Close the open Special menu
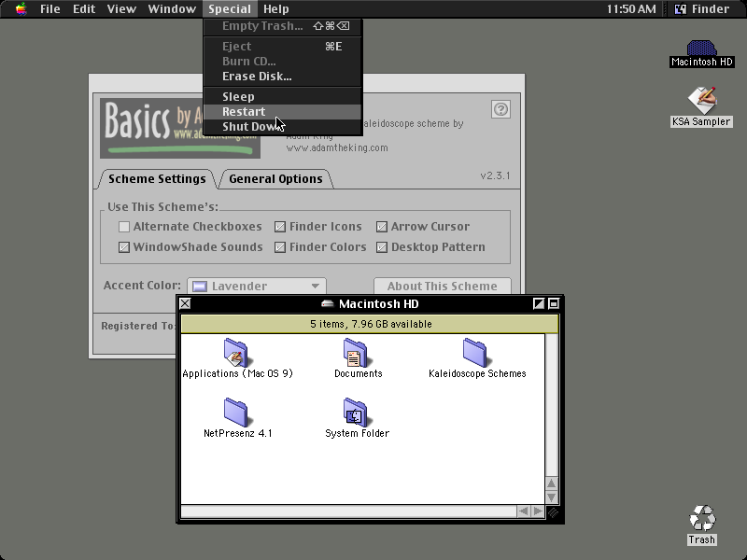747x560 pixels. [230, 9]
